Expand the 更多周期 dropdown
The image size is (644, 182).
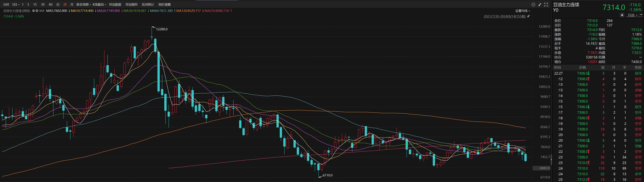click(x=84, y=5)
